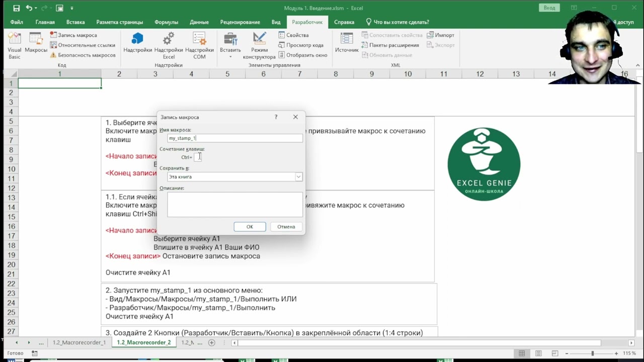Show hidden sheet tabs with the ellipsis
The width and height of the screenshot is (644, 362).
click(x=41, y=343)
